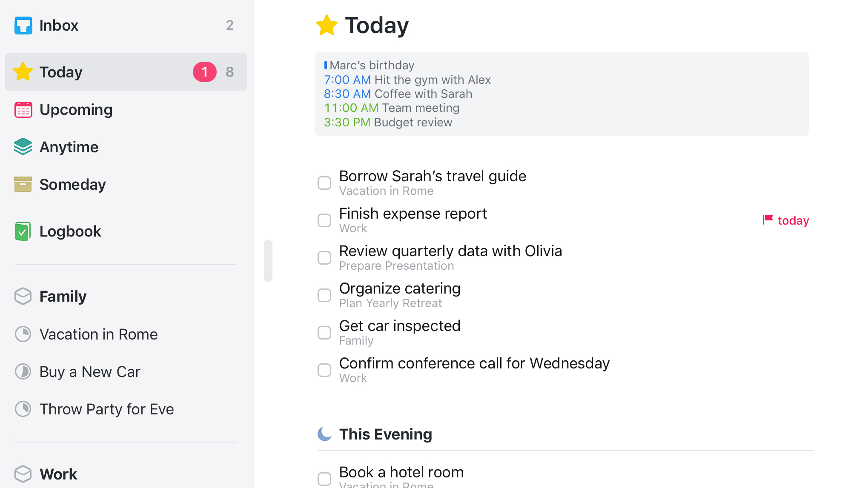This screenshot has height=488, width=868.
Task: Select the Work area icon
Action: 23,473
